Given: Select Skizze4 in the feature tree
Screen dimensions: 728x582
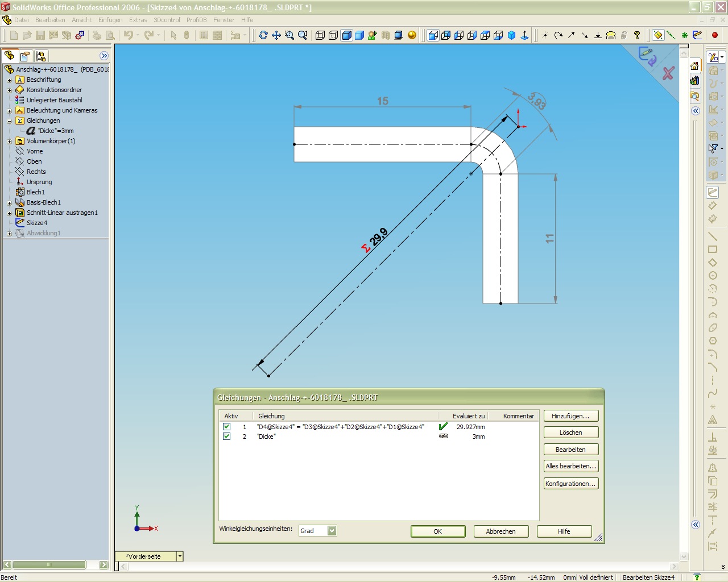Looking at the screenshot, I should (36, 223).
